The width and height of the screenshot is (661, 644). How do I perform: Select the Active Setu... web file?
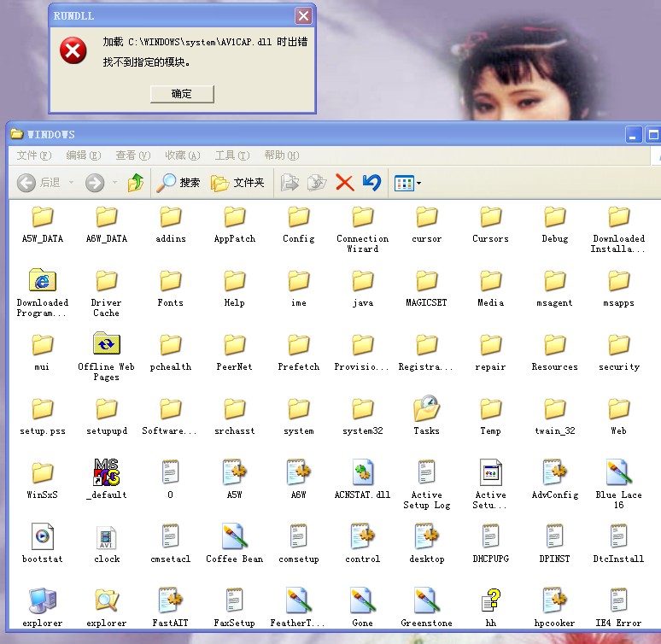491,484
